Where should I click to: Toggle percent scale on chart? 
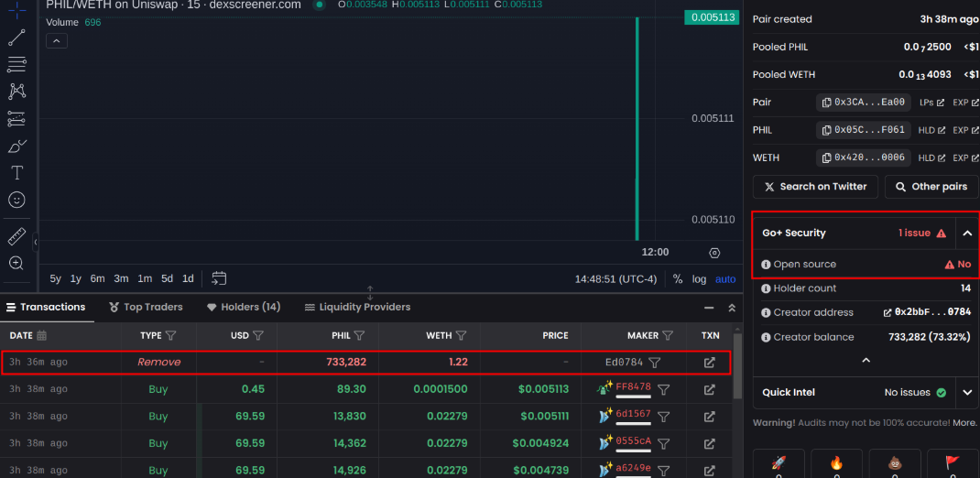coord(678,279)
